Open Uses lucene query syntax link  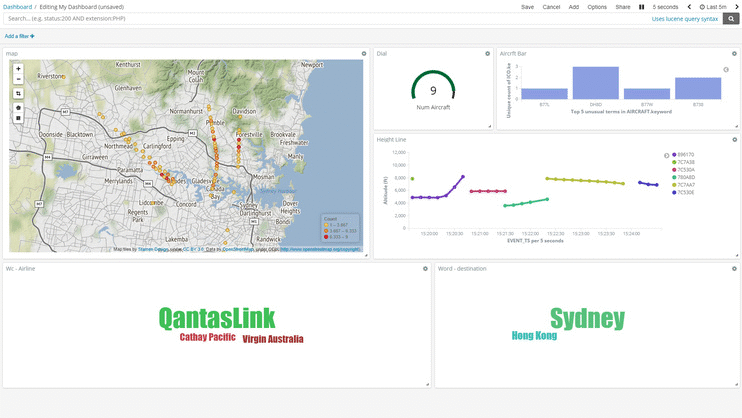click(x=685, y=18)
